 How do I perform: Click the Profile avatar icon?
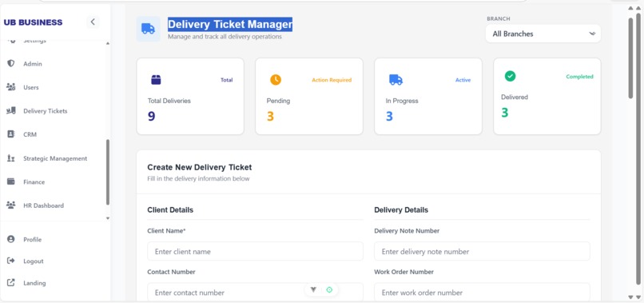pyautogui.click(x=11, y=239)
